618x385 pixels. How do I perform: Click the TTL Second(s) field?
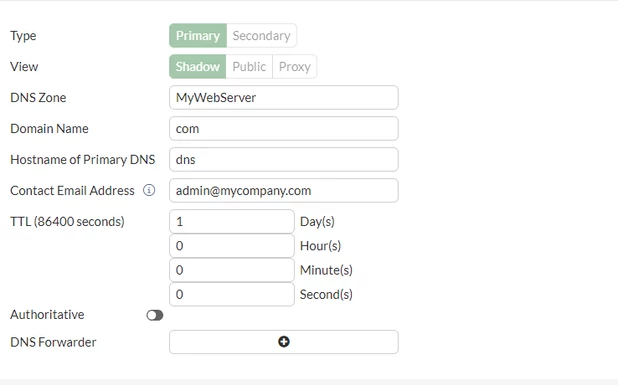[232, 294]
